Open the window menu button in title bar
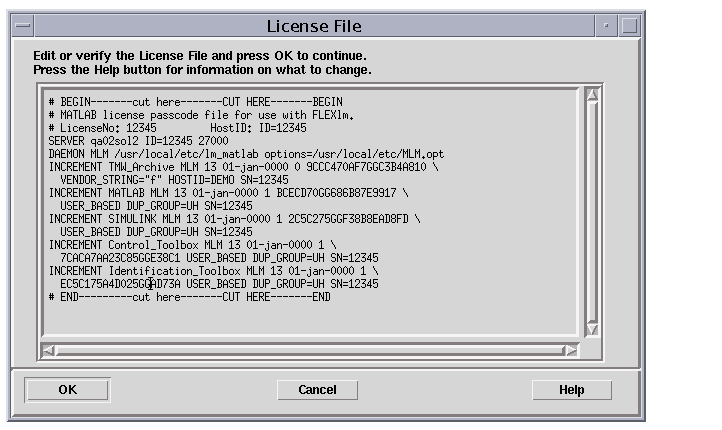 pyautogui.click(x=23, y=26)
